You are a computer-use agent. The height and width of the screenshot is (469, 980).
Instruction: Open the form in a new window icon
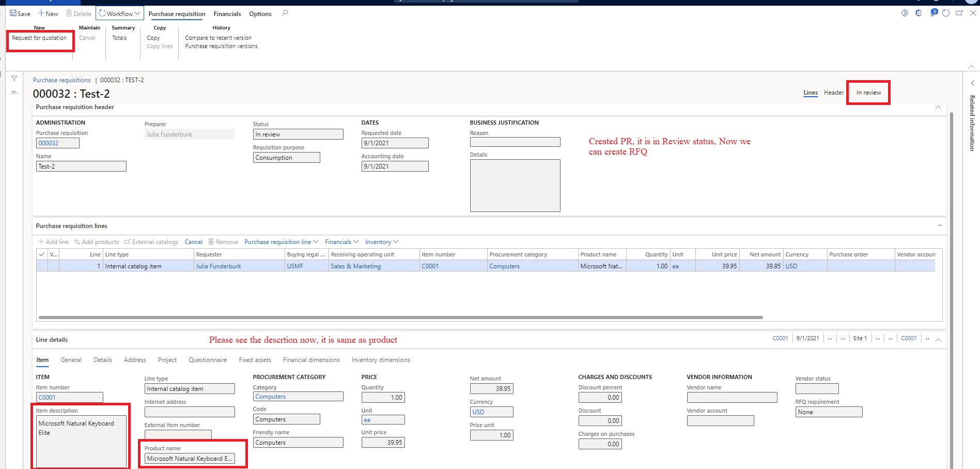(959, 13)
